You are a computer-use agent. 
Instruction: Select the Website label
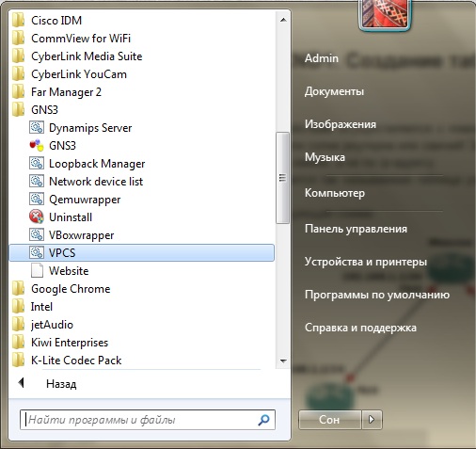point(69,271)
